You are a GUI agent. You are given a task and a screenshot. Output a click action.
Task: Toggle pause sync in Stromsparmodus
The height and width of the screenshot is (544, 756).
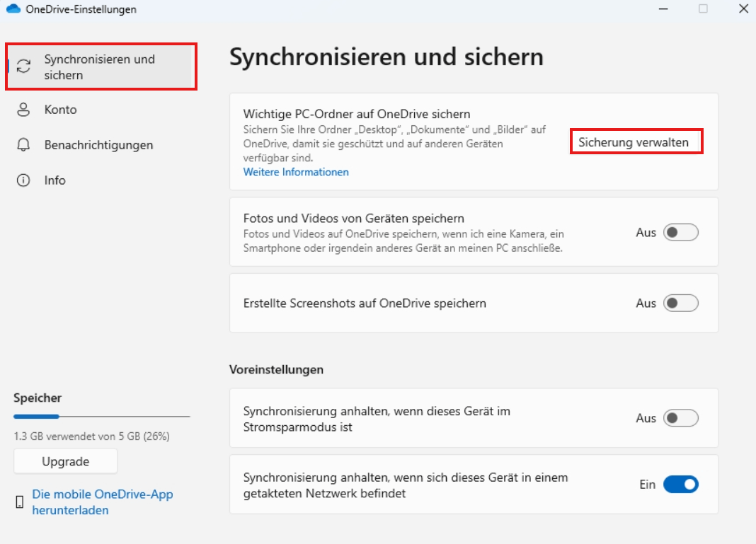coord(681,418)
